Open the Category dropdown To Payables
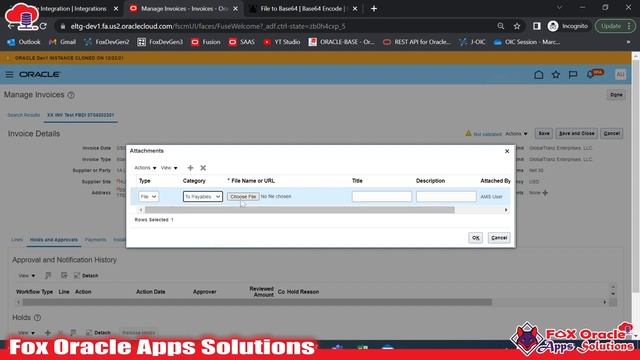 tap(202, 197)
